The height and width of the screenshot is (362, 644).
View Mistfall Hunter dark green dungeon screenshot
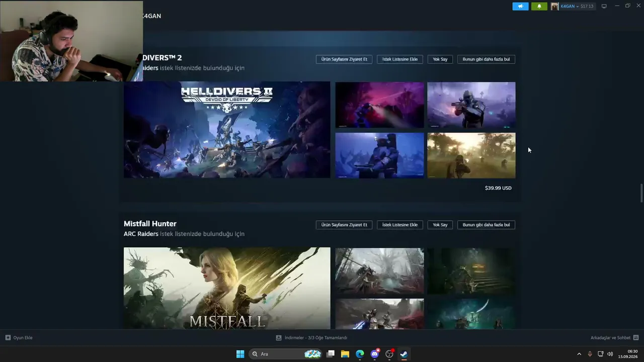point(471,270)
